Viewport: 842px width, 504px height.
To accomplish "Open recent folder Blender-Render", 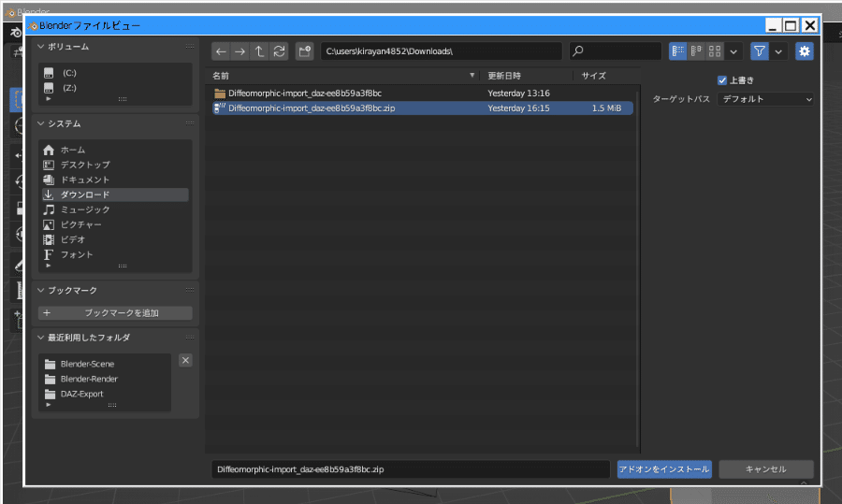I will [105, 379].
